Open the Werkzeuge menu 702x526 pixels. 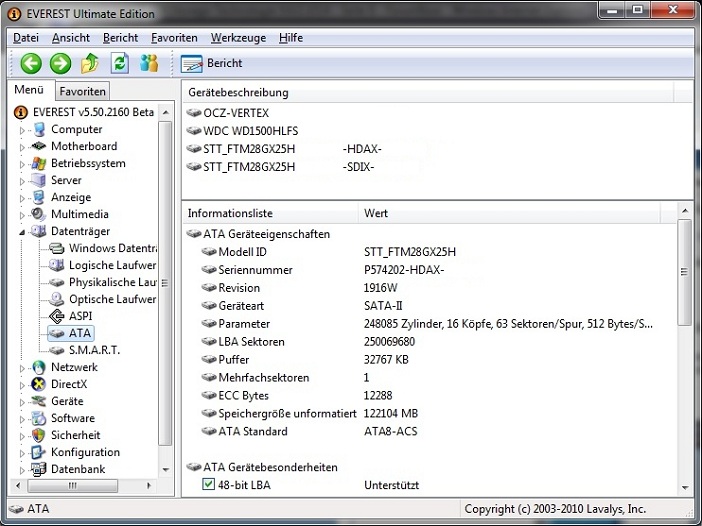[238, 38]
